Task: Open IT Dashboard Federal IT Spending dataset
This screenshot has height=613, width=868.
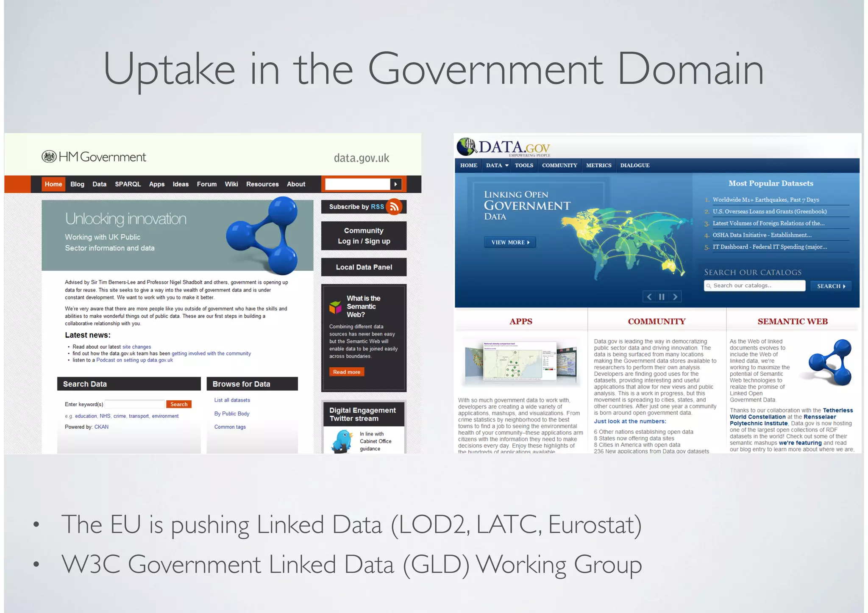Action: [770, 247]
